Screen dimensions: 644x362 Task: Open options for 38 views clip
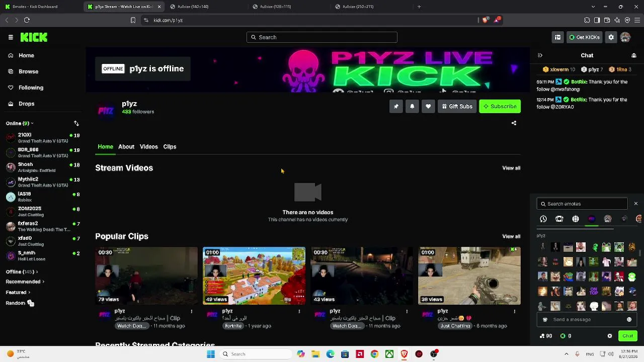click(x=514, y=312)
